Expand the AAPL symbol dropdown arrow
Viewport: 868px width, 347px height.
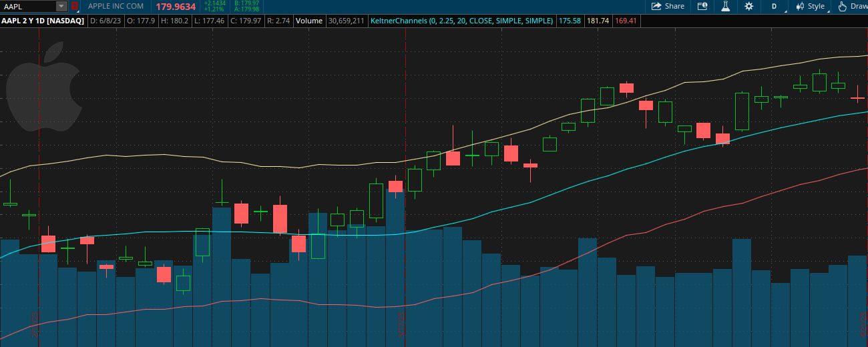[x=61, y=6]
